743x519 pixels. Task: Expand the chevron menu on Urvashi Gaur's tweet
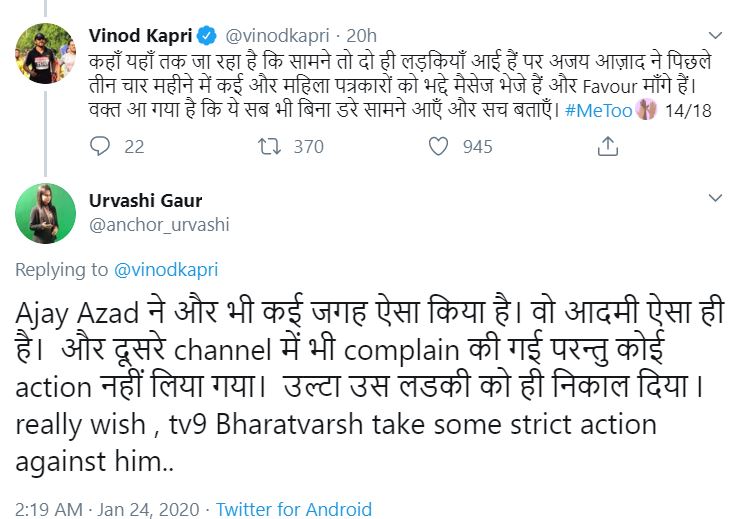tap(715, 197)
